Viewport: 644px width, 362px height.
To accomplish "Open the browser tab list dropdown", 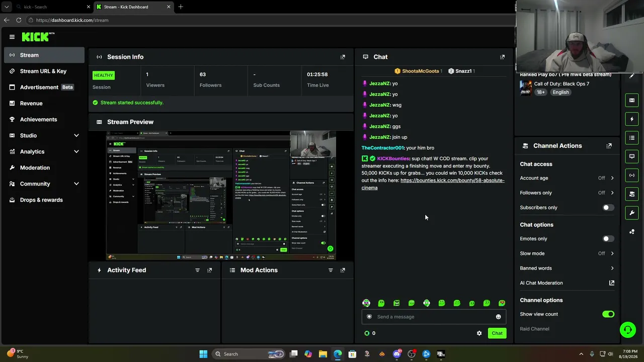I will (x=7, y=7).
